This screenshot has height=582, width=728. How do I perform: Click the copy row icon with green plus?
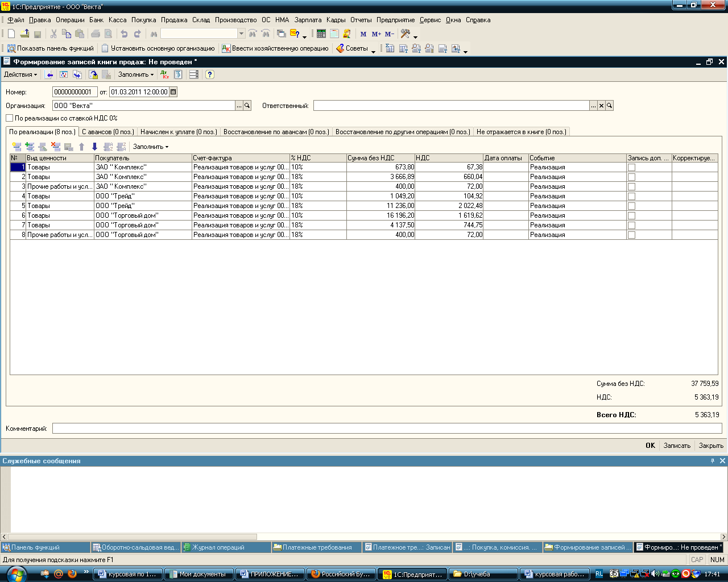30,147
